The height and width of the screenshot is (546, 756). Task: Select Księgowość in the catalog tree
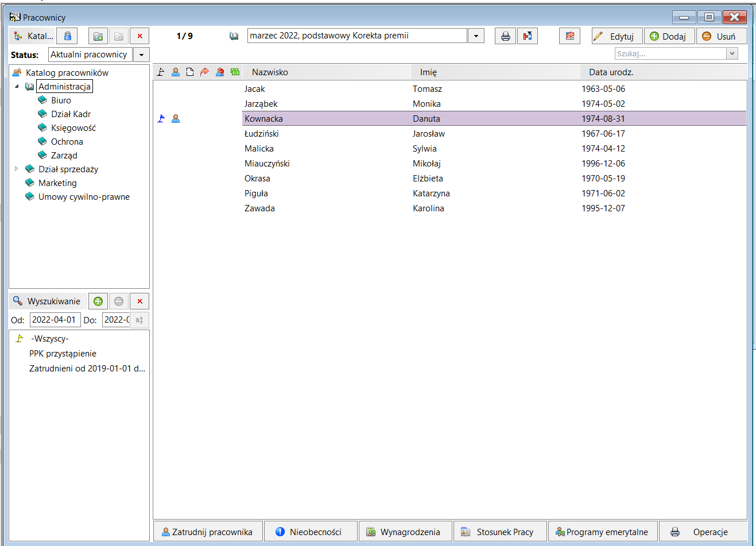[73, 128]
